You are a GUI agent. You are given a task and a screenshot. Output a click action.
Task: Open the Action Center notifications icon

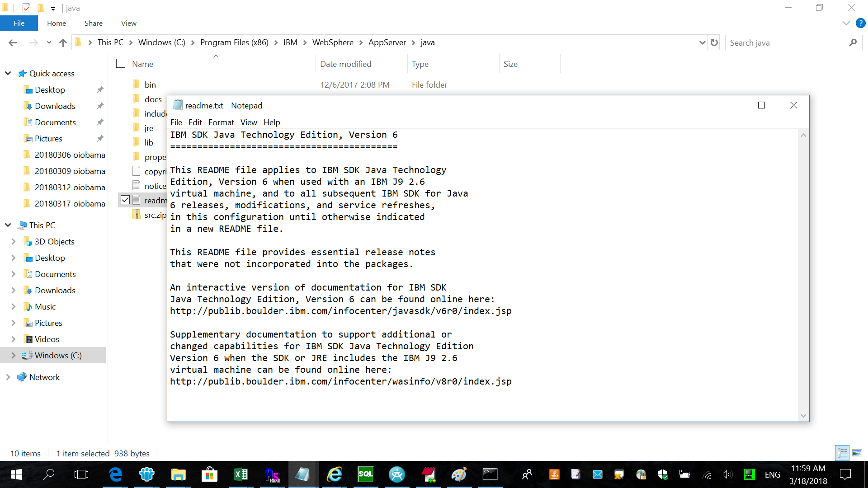click(845, 474)
